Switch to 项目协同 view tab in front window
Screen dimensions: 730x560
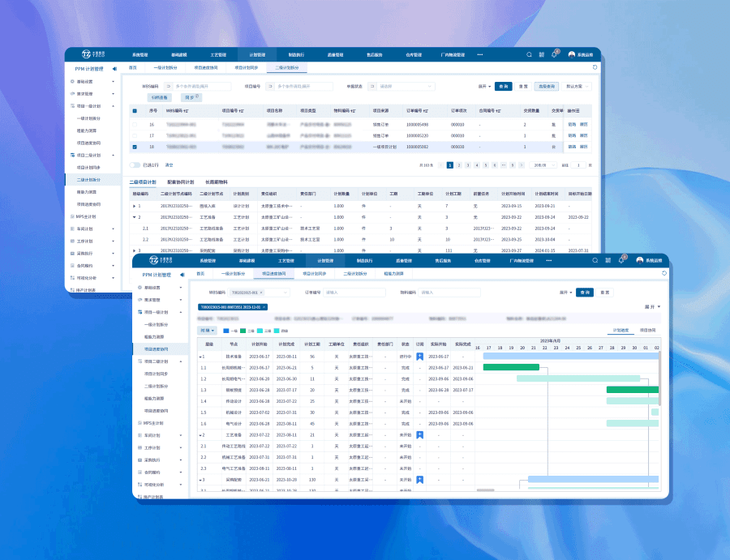(647, 330)
